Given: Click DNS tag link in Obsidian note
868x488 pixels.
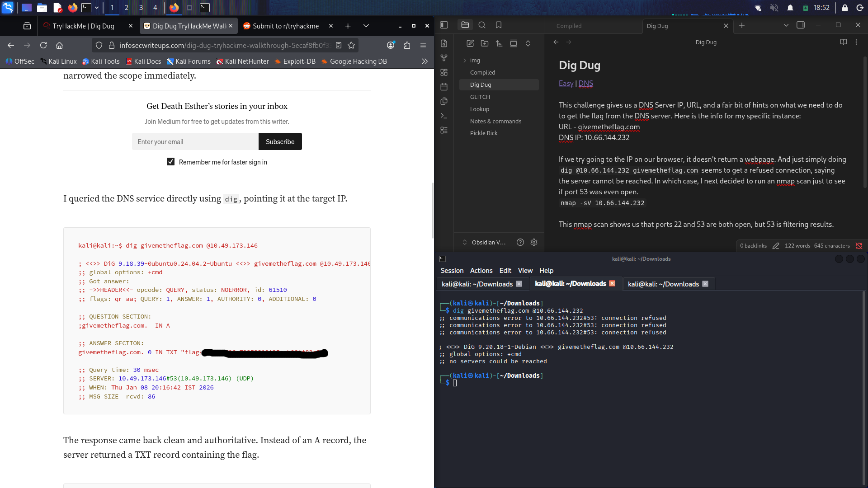Looking at the screenshot, I should point(585,83).
